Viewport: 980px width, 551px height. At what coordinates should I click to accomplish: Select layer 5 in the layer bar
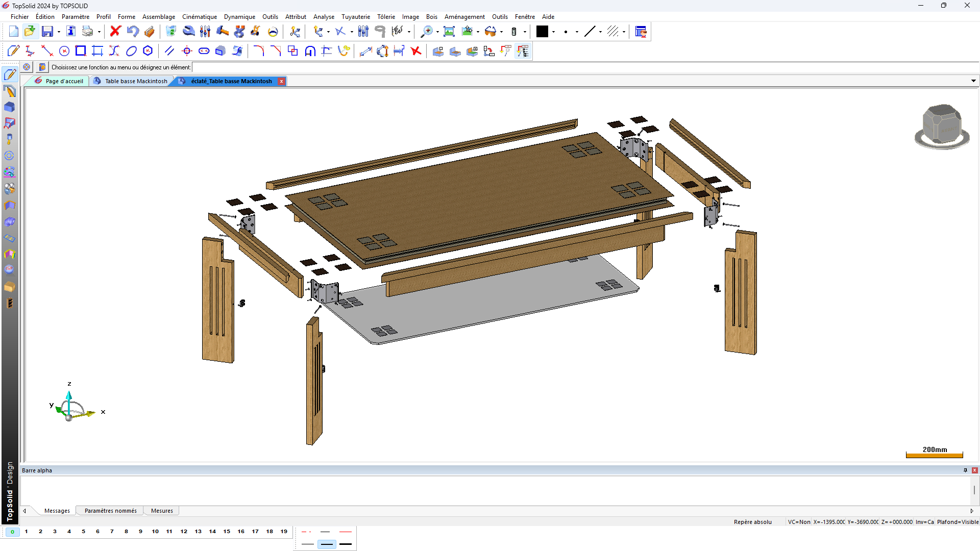point(83,532)
